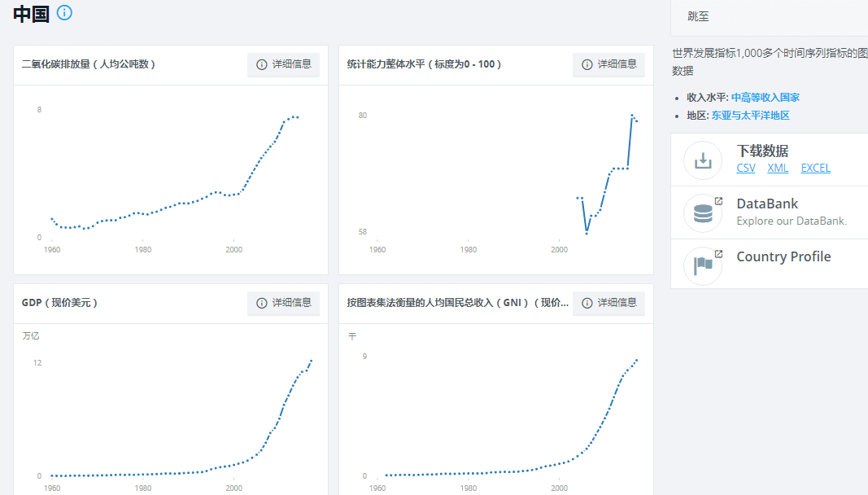This screenshot has height=495, width=868.
Task: Download the data as XML
Action: (777, 168)
